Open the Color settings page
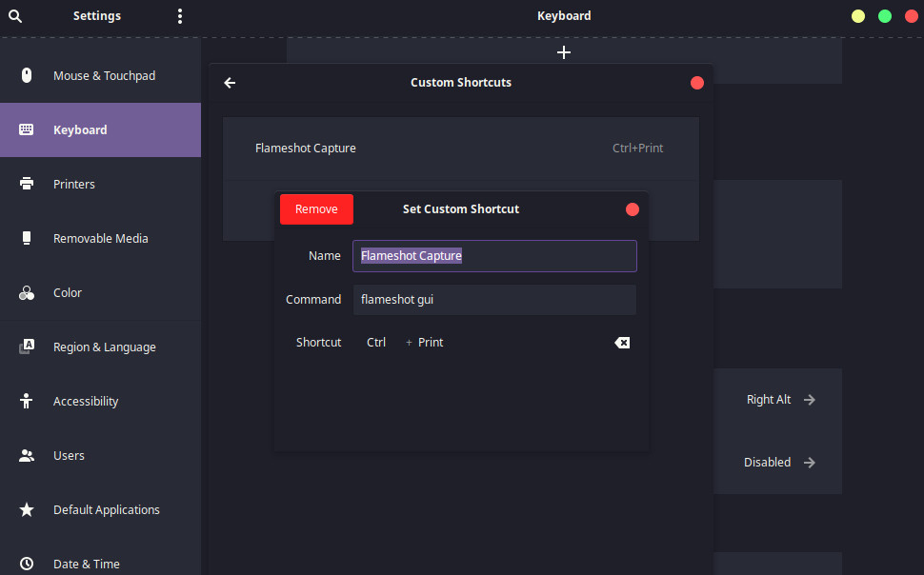Image resolution: width=924 pixels, height=575 pixels. pos(100,293)
